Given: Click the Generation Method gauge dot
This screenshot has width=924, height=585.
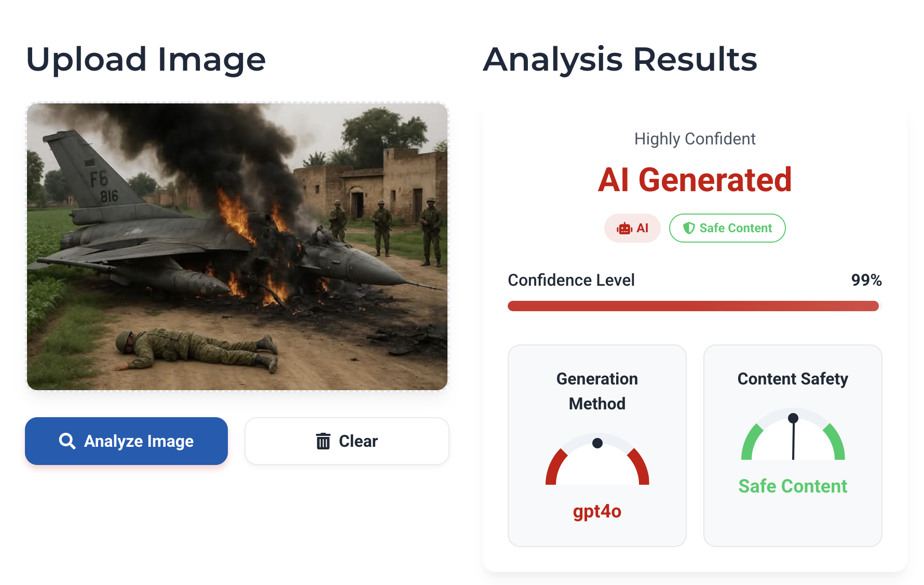Looking at the screenshot, I should point(597,443).
